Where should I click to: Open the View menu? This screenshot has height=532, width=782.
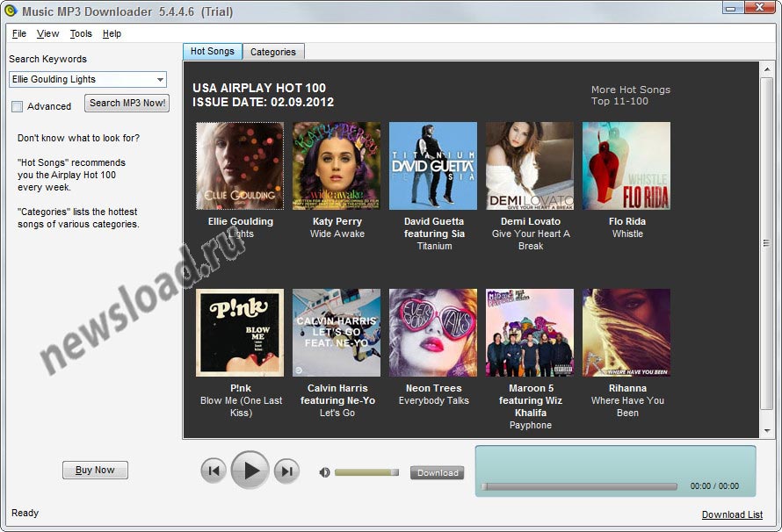(x=47, y=34)
